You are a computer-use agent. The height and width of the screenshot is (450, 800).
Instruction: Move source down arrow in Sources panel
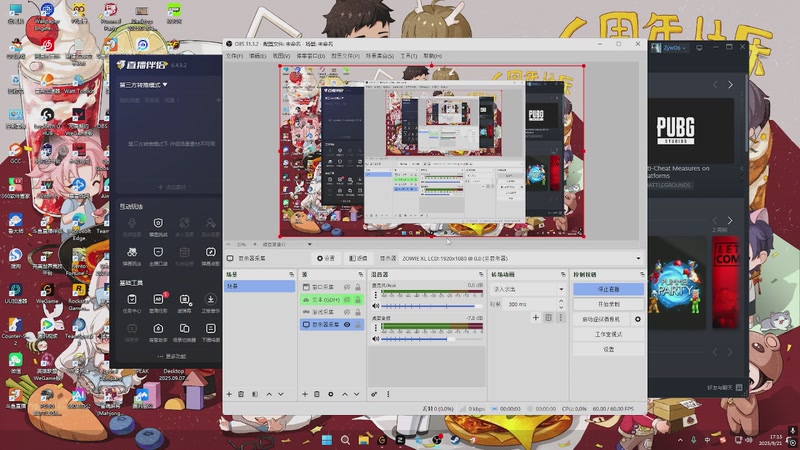click(x=357, y=394)
